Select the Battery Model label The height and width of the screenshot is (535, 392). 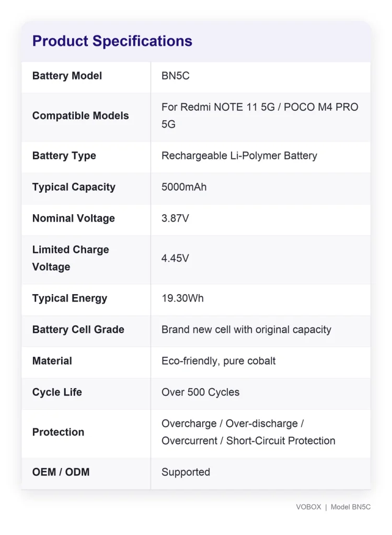[x=67, y=76]
